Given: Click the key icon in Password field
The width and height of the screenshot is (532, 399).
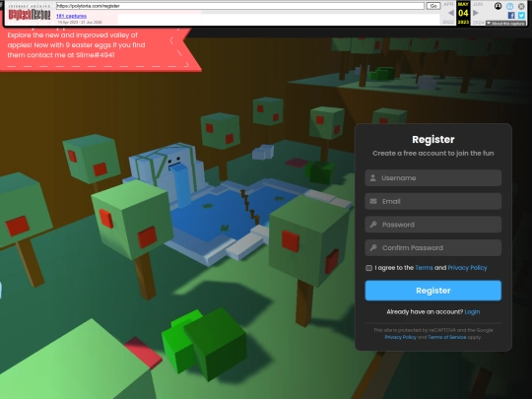Looking at the screenshot, I should point(373,225).
